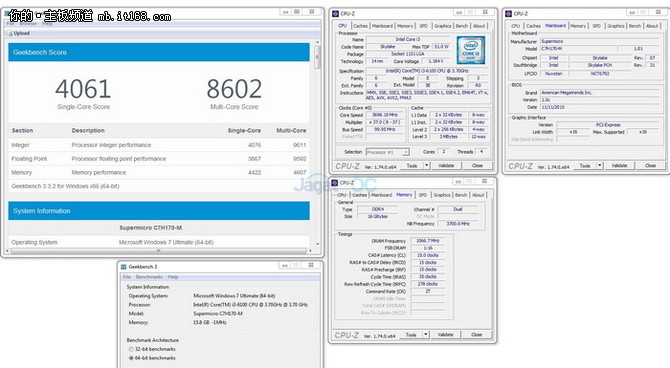670x368 pixels.
Task: Click the Upload icon in Geekbench results toolbar
Action: 10,33
